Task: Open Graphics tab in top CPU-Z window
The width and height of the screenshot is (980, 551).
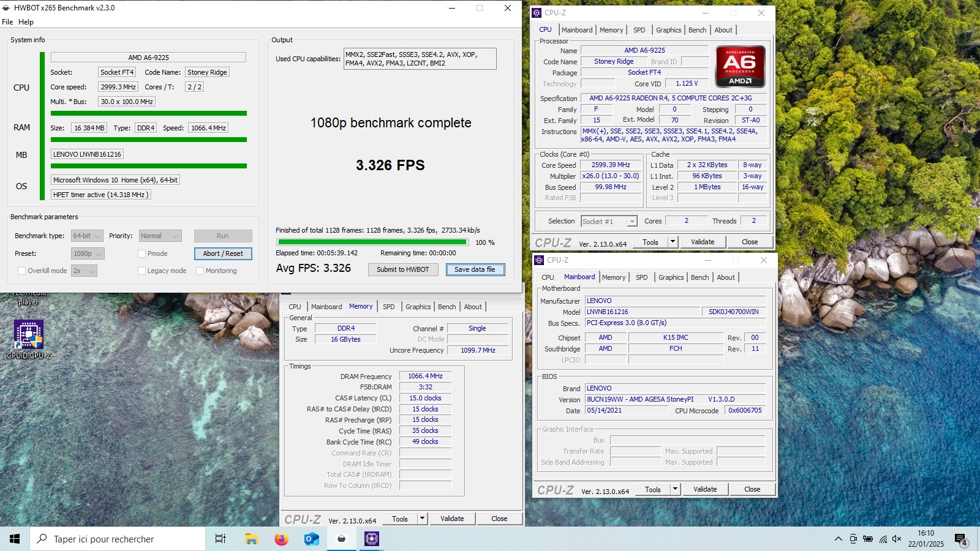Action: tap(668, 30)
